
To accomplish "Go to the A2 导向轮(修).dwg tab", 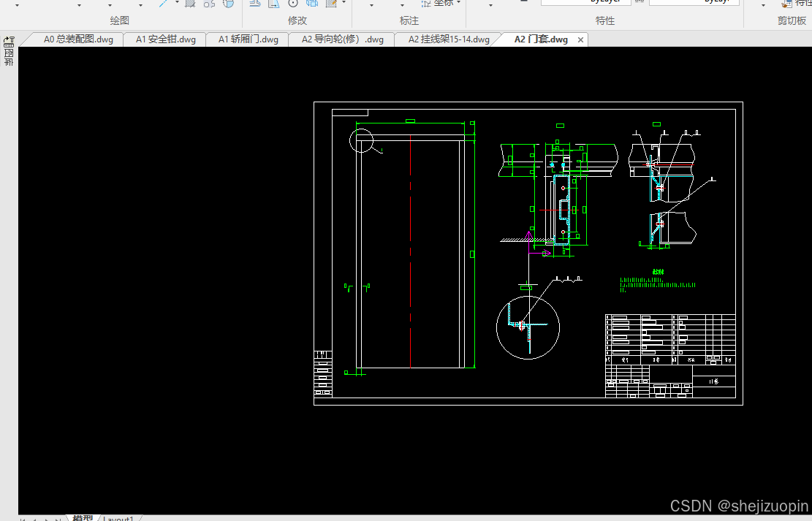I will 342,39.
